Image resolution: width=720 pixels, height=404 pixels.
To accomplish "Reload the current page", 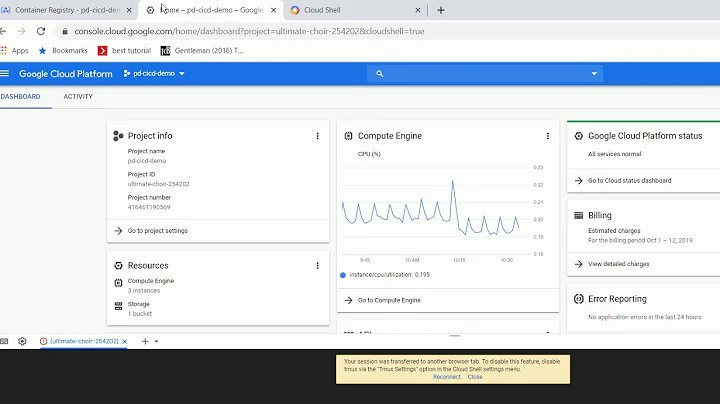I will point(41,31).
